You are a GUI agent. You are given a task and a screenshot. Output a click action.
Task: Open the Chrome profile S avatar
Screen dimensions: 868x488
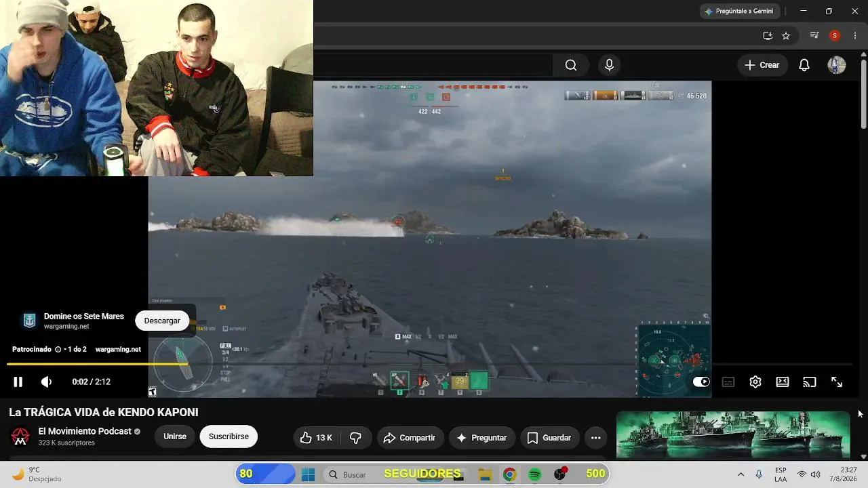[835, 35]
